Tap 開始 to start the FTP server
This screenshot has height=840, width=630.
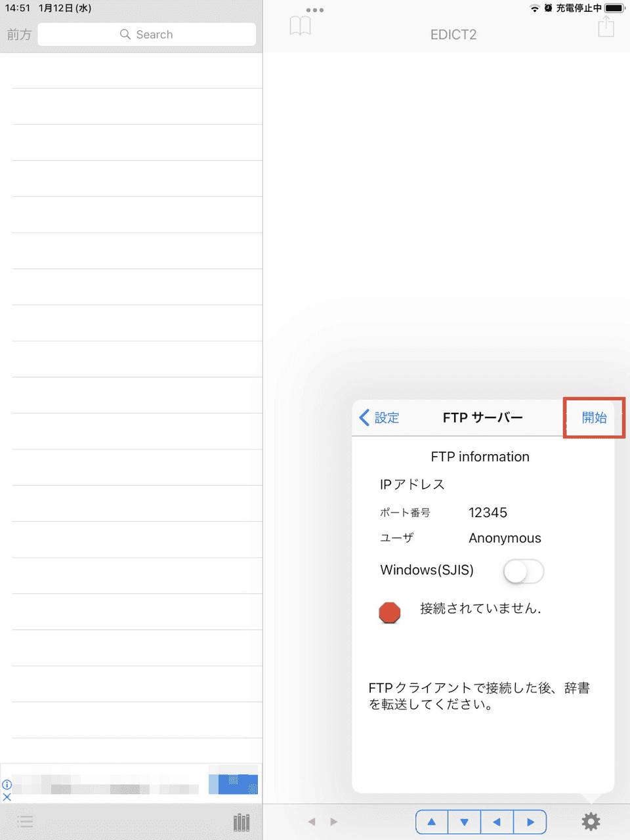point(593,417)
